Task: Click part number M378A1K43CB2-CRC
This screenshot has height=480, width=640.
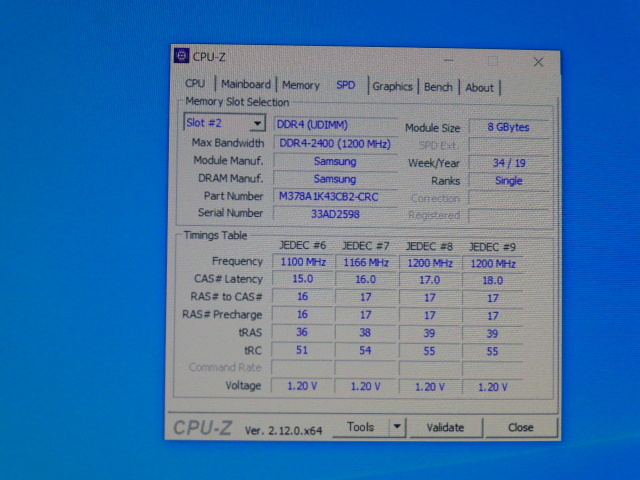Action: [335, 197]
